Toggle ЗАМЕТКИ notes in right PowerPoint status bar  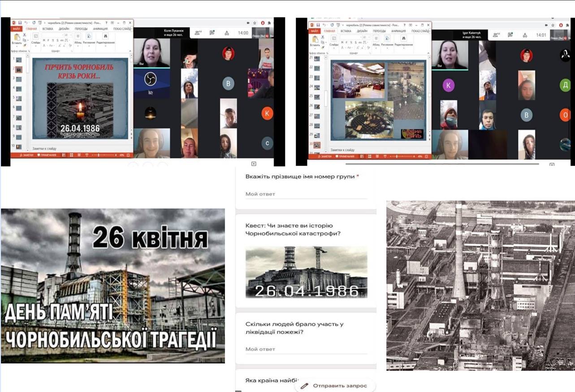click(x=324, y=157)
